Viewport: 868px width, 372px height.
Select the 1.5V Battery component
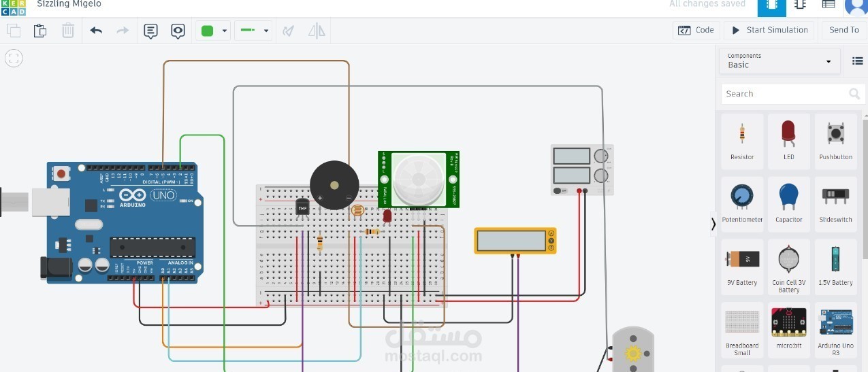click(x=836, y=267)
